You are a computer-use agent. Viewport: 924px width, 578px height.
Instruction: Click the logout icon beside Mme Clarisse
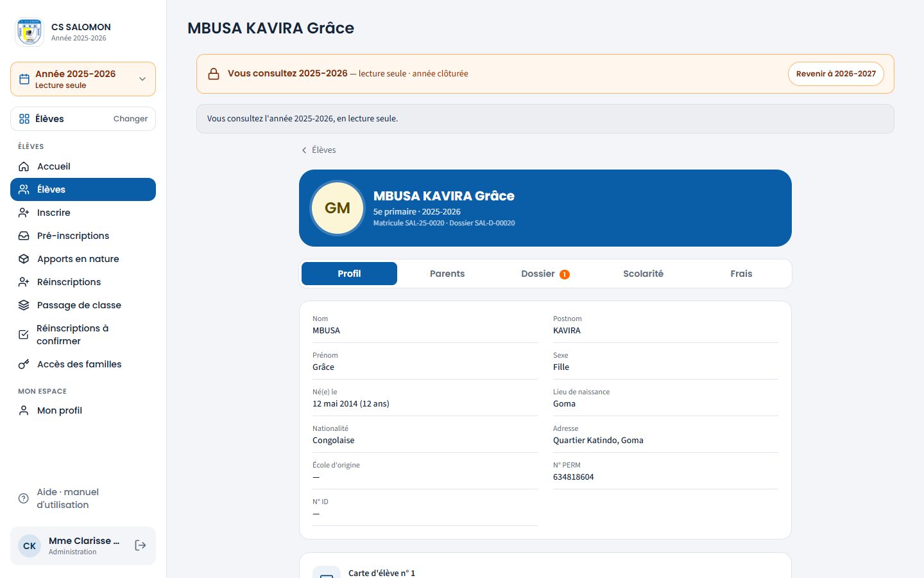[x=141, y=545]
